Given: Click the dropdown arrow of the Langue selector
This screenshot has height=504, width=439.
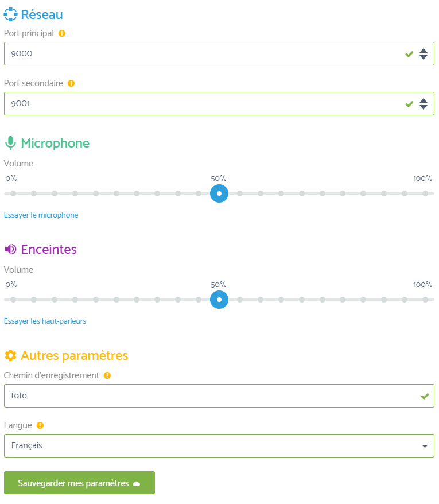Looking at the screenshot, I should point(425,446).
